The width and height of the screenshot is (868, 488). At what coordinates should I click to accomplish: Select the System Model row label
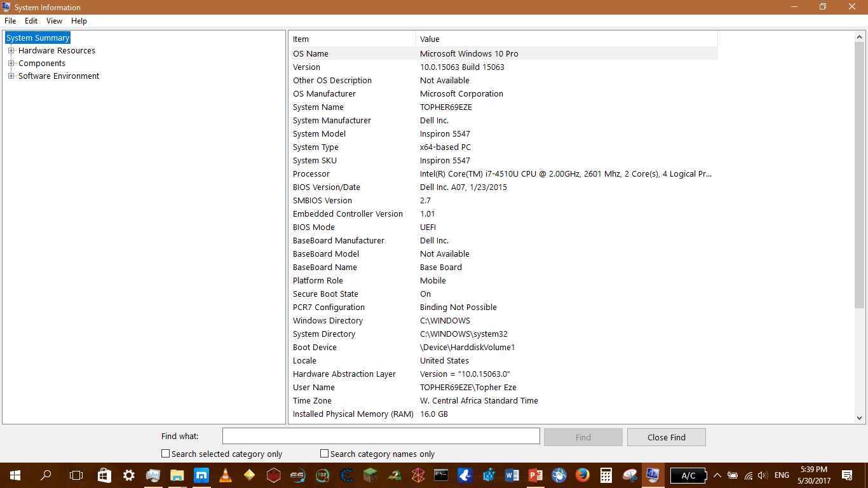pos(320,134)
